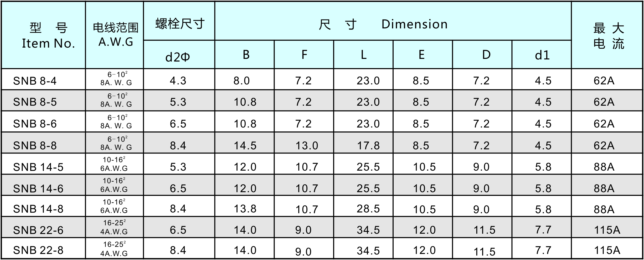Click the 14.5 value in SNB 8-8 row
Viewport: 644px width, 260px height.
point(245,145)
